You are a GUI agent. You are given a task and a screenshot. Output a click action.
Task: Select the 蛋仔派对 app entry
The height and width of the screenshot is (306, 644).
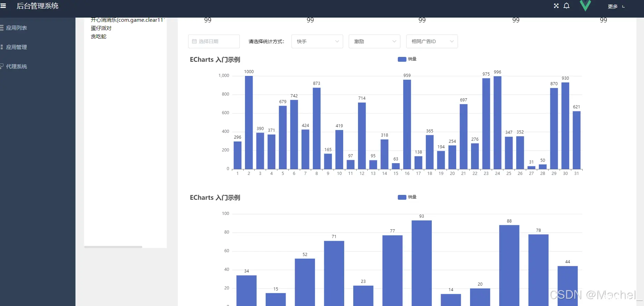[101, 28]
